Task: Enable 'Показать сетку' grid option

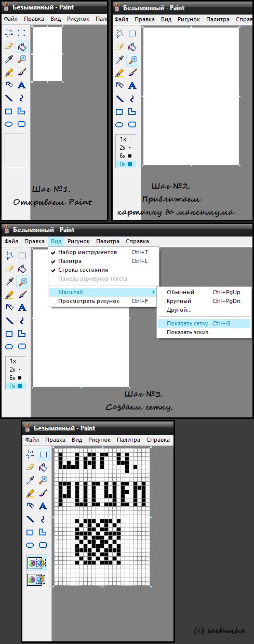Action: [x=204, y=323]
